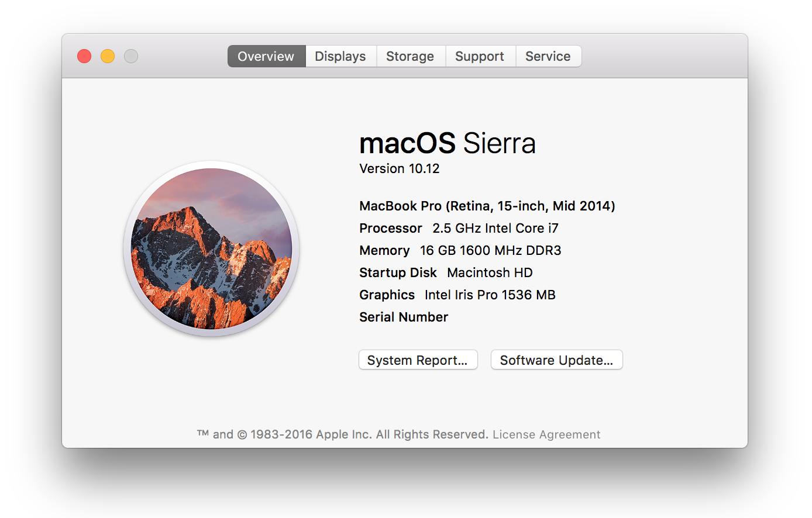Switch to the Overview tab
Image resolution: width=812 pixels, height=518 pixels.
(x=266, y=56)
